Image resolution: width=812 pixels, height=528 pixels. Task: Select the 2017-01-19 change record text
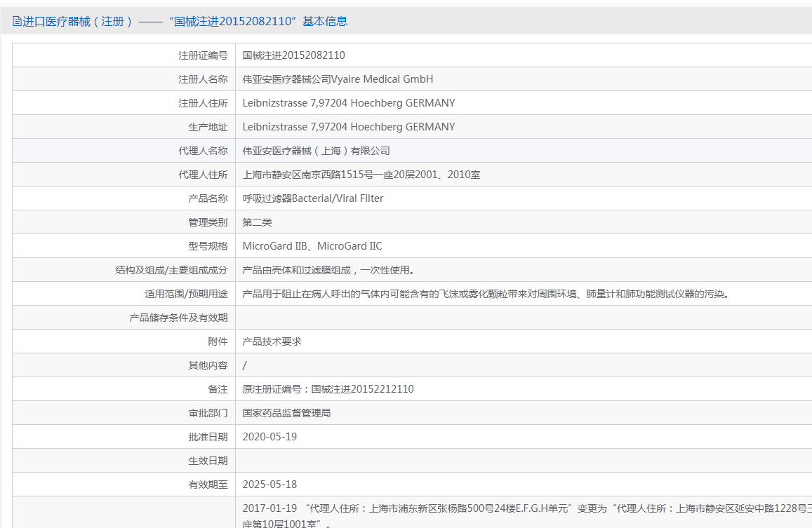coord(527,515)
